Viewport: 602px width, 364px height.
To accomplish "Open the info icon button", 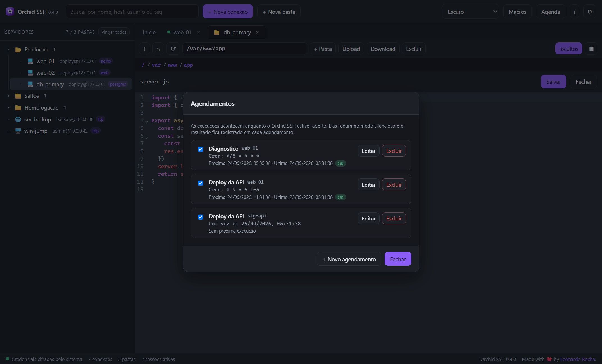I will pyautogui.click(x=574, y=12).
